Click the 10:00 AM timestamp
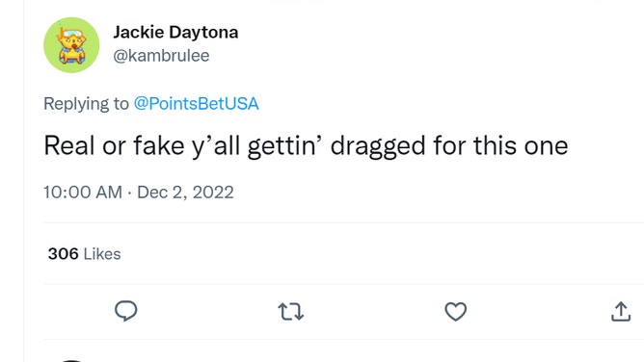 (83, 193)
